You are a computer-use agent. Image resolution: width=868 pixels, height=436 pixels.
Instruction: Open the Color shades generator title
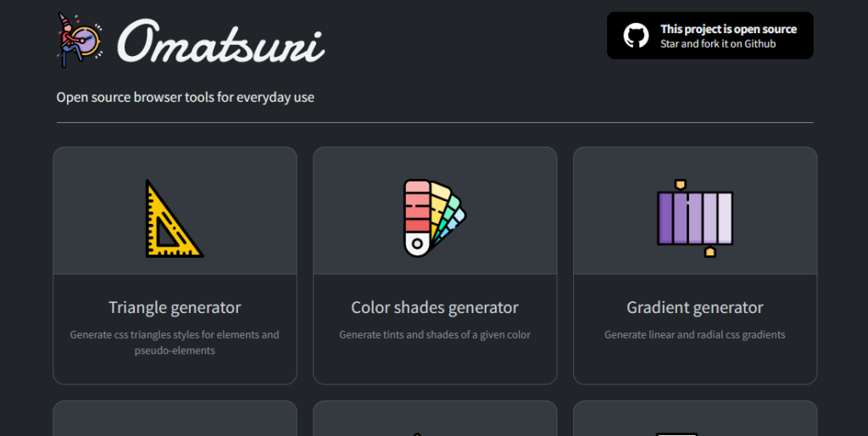coord(435,307)
